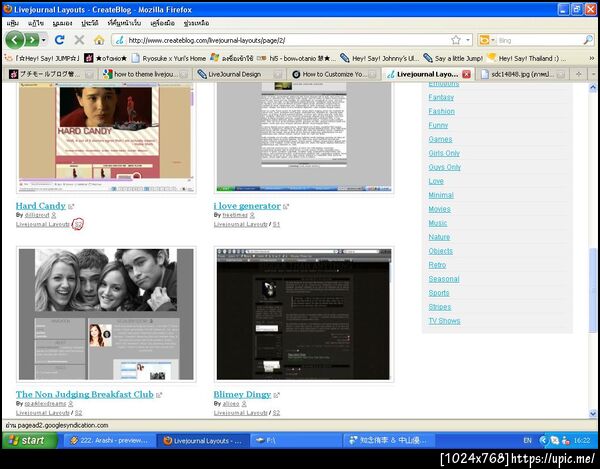Open the Windows start button
600x469 pixels.
[31, 440]
